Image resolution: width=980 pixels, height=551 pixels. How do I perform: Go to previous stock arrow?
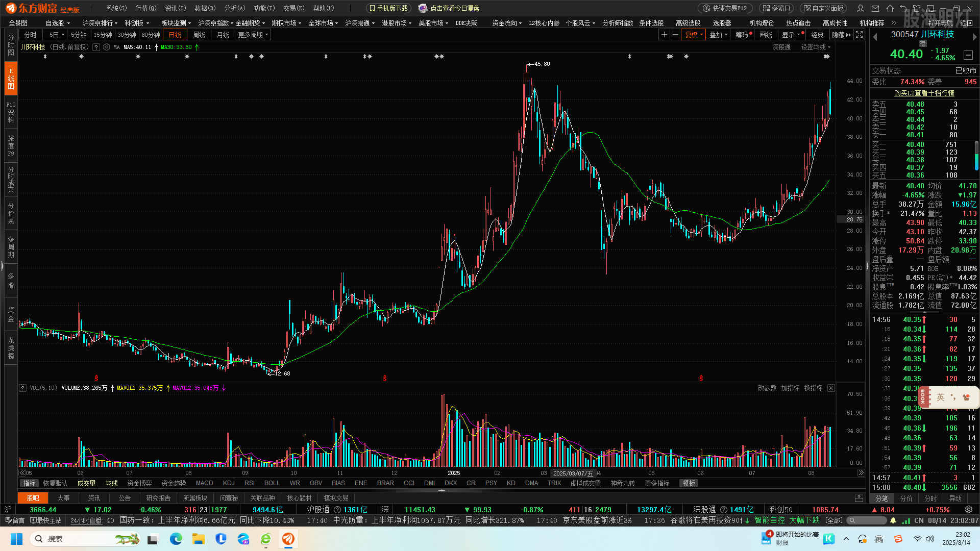click(875, 37)
